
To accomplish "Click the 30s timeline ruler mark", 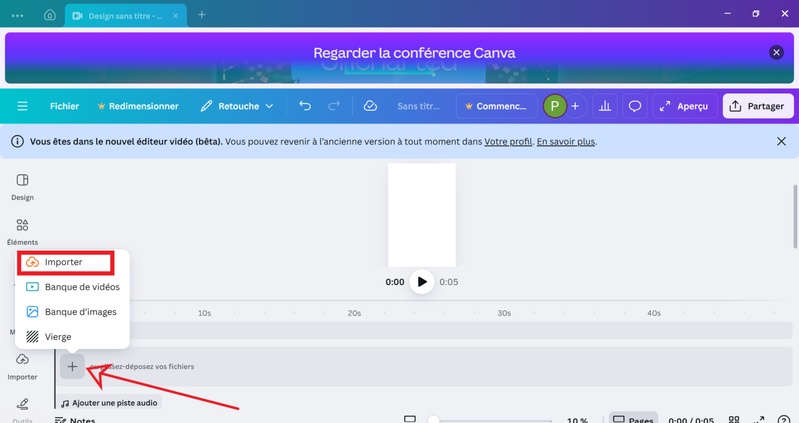I will (x=504, y=313).
